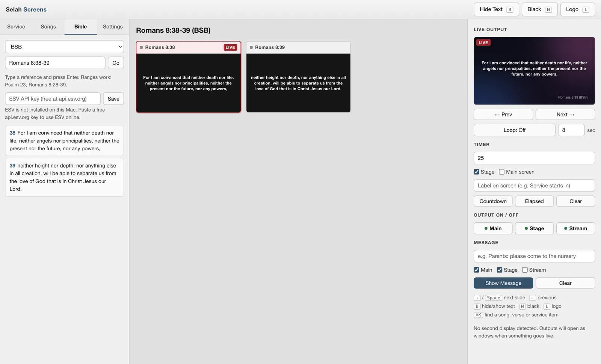Uncheck the message Stage checkbox
This screenshot has height=364, width=601.
(500, 270)
